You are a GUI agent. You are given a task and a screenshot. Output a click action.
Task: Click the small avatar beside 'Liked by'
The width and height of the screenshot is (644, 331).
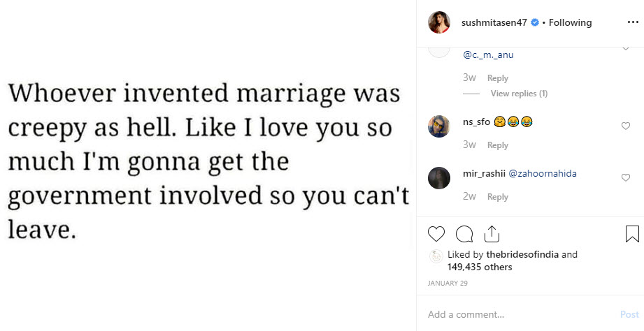434,256
